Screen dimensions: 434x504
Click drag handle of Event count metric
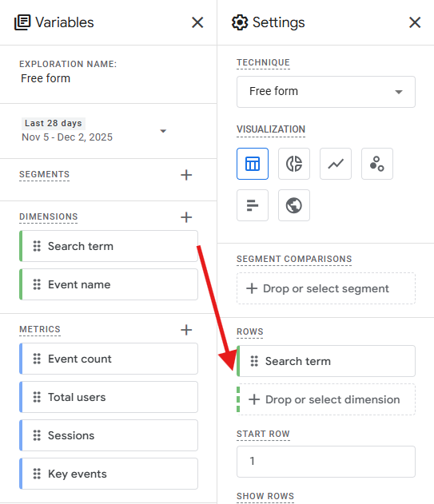(x=37, y=359)
